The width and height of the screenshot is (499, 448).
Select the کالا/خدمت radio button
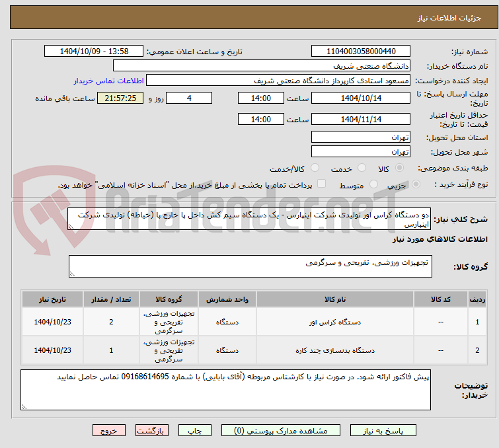[x=315, y=168]
